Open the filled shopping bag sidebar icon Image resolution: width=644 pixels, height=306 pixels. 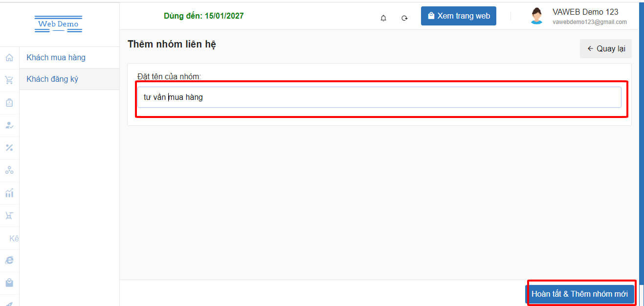tap(9, 283)
